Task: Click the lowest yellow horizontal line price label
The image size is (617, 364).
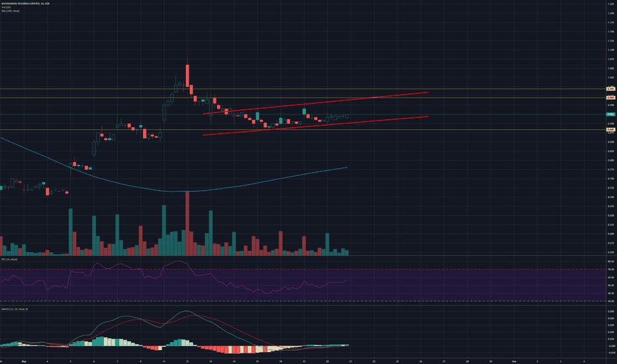Action: pos(610,130)
